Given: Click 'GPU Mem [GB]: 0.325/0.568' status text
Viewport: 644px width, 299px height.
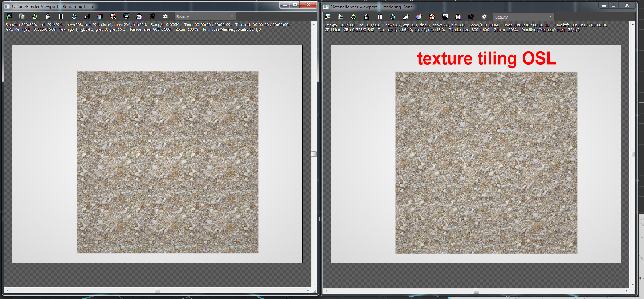Looking at the screenshot, I should click(x=30, y=29).
